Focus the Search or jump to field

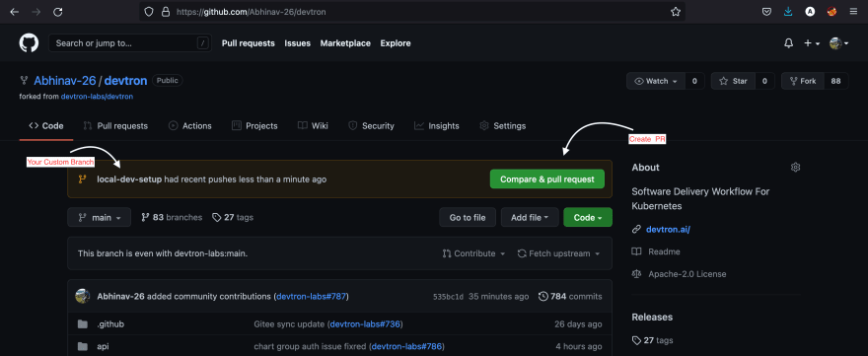(130, 43)
